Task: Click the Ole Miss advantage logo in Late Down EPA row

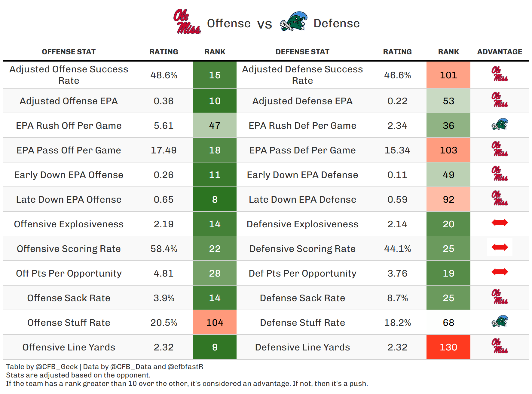Action: click(x=500, y=198)
